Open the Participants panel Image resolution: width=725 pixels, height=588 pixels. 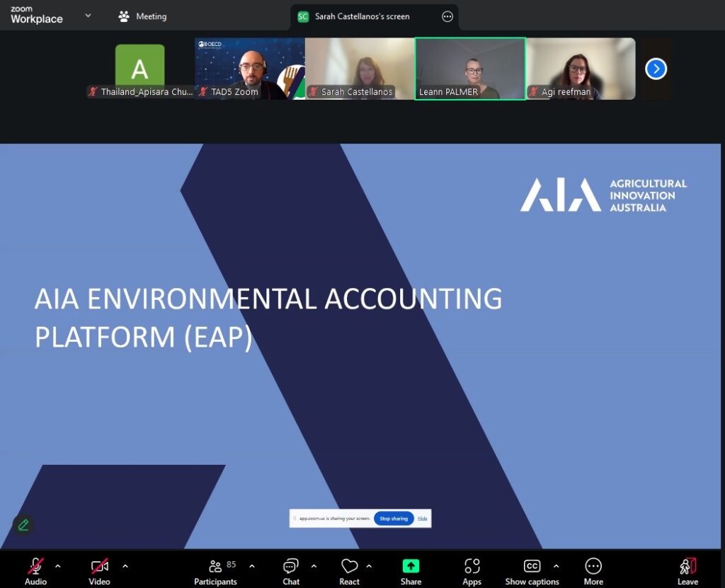pyautogui.click(x=216, y=567)
